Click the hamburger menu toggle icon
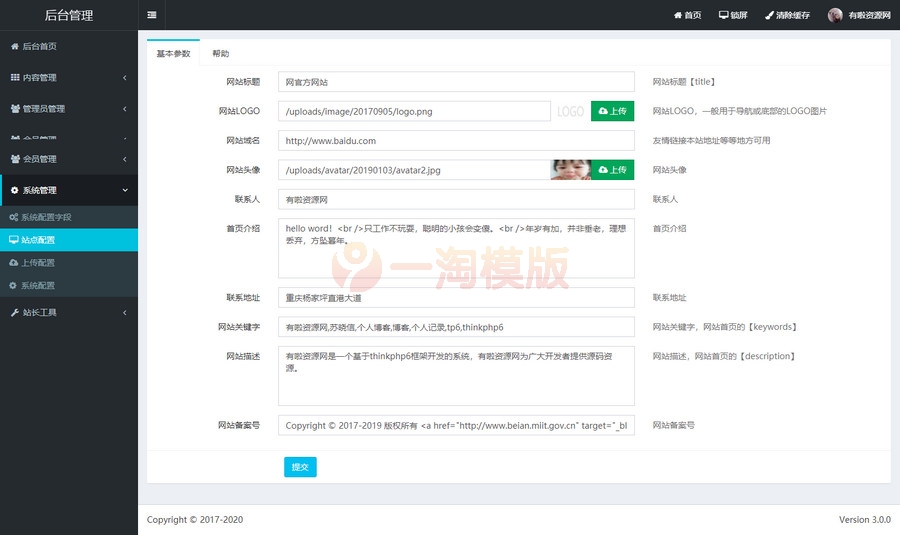Image resolution: width=900 pixels, height=535 pixels. click(x=151, y=15)
